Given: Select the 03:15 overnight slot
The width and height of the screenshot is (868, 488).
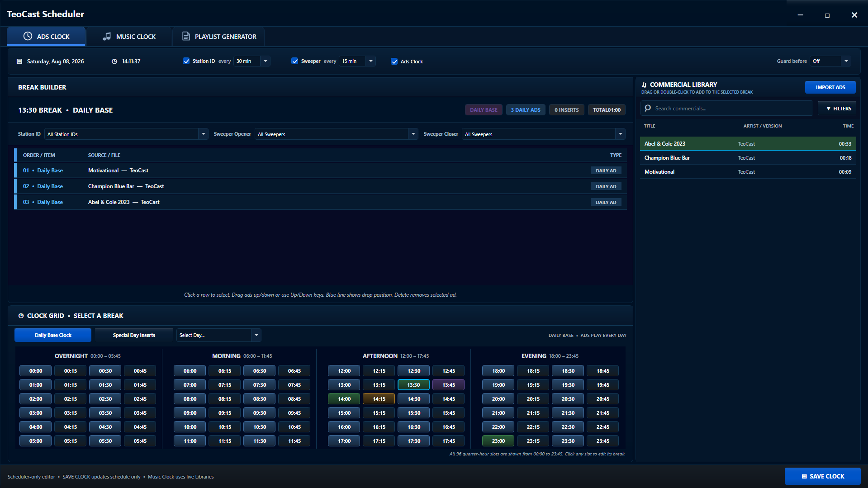Looking at the screenshot, I should [x=70, y=413].
